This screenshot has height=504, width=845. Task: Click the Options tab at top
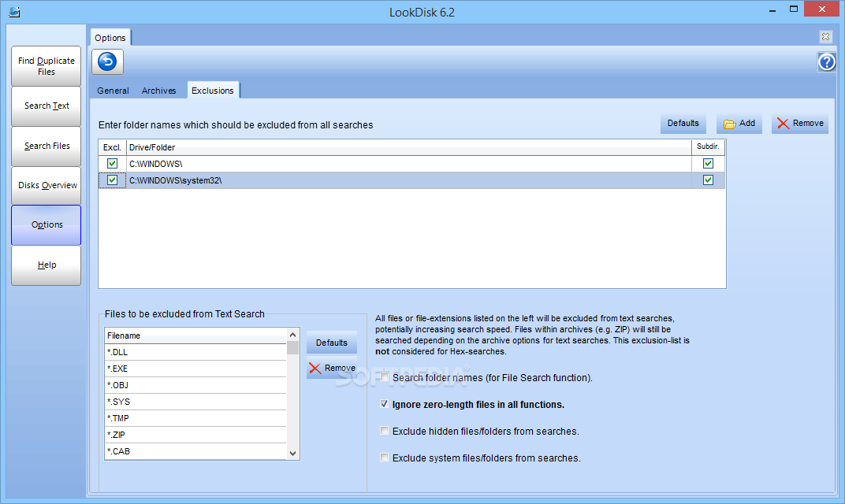pyautogui.click(x=110, y=38)
